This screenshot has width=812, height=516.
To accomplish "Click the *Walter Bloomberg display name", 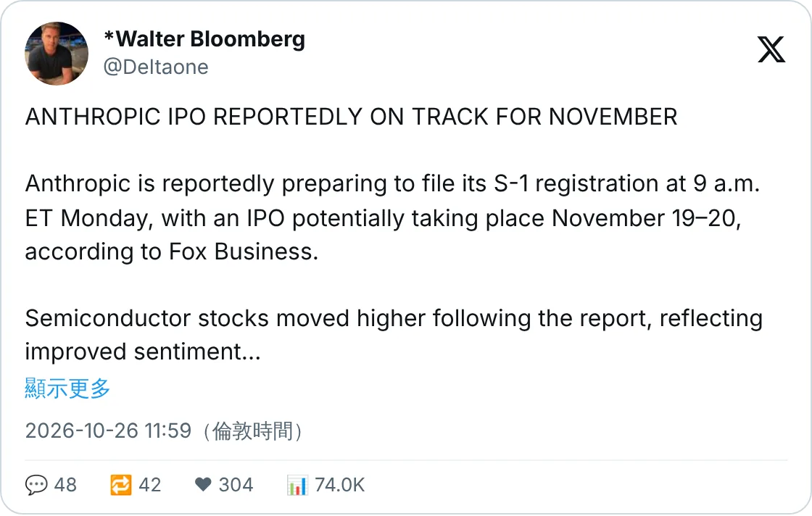I will 204,39.
